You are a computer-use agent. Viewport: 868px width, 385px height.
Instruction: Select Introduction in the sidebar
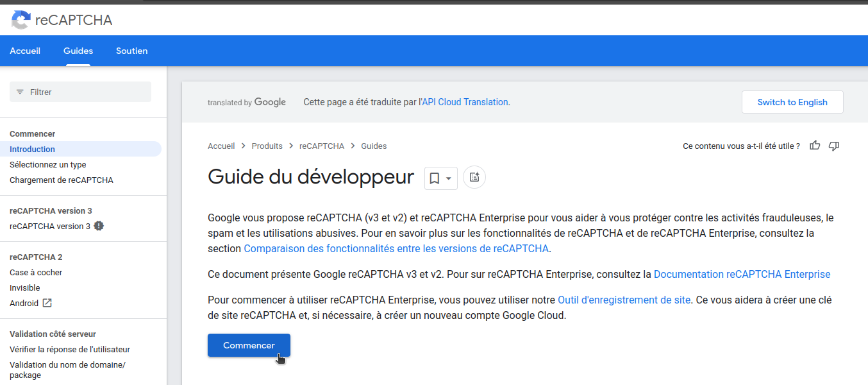coord(80,149)
